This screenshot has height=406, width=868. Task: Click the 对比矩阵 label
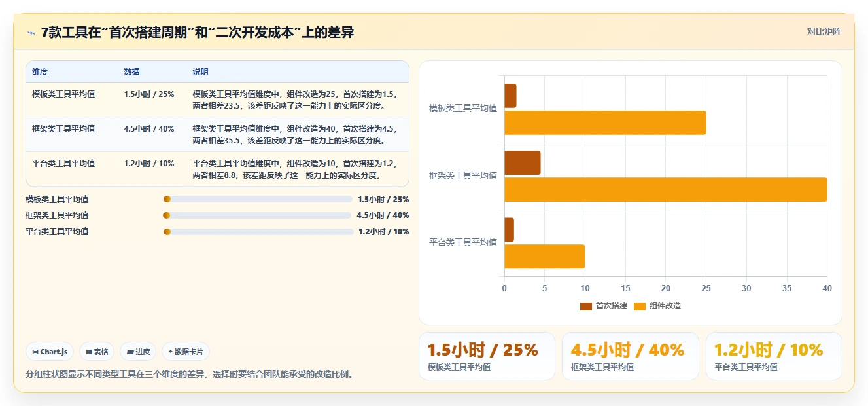tap(824, 31)
